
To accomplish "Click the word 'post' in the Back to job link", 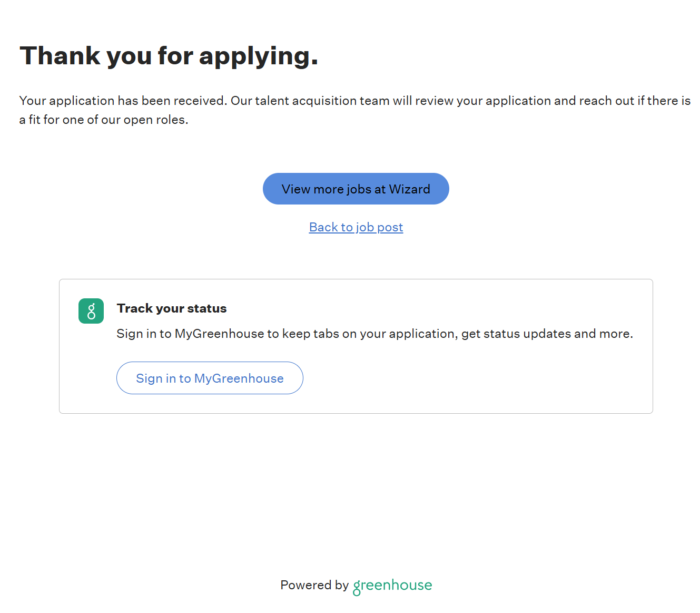I will pyautogui.click(x=390, y=227).
